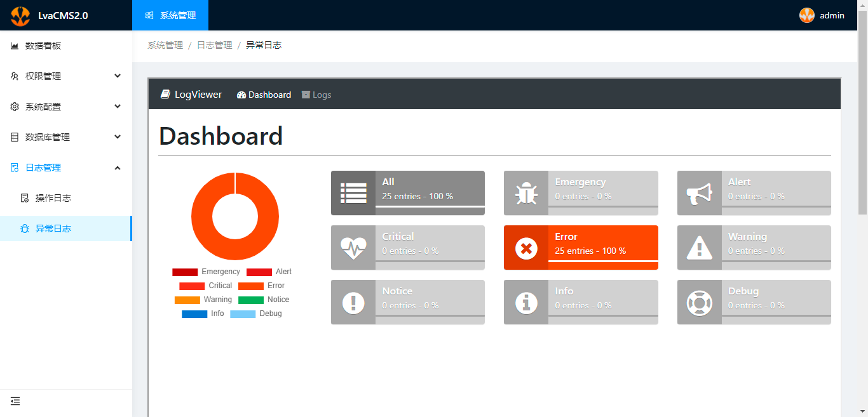Click the 异常日志 breadcrumb text
The image size is (868, 417).
[264, 45]
